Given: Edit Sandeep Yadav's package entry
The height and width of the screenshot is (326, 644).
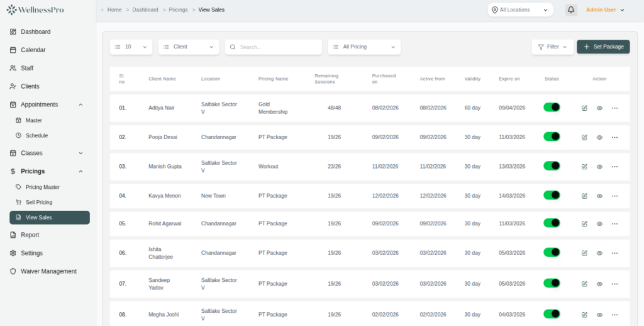Looking at the screenshot, I should (x=584, y=284).
